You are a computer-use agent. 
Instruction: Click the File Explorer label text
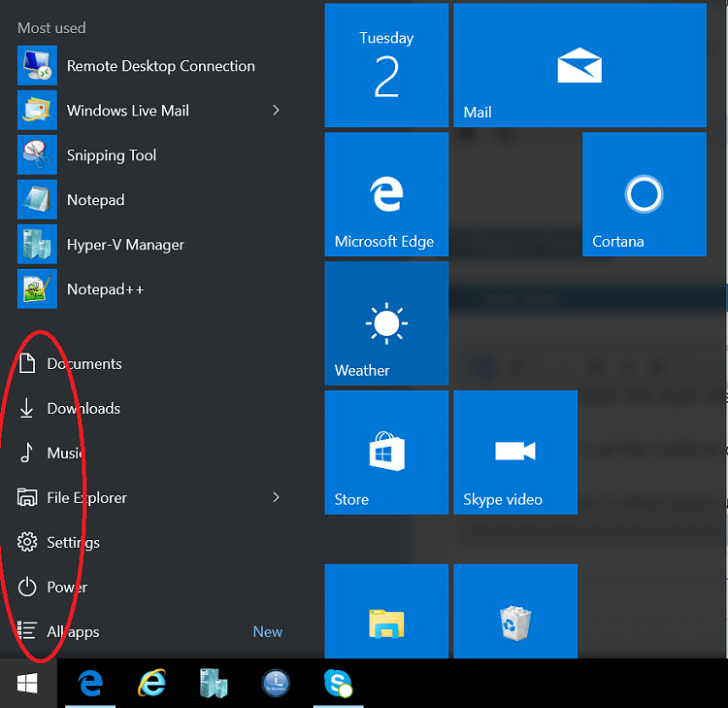coord(86,498)
